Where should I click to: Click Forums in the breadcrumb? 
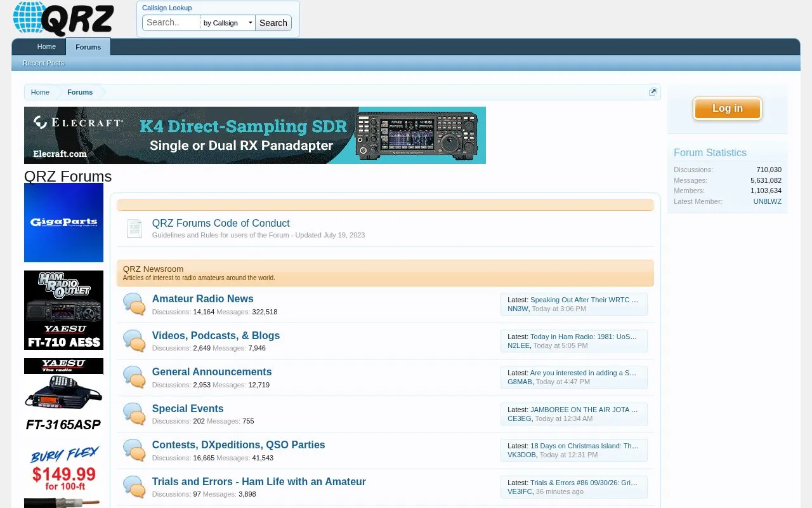[x=80, y=92]
